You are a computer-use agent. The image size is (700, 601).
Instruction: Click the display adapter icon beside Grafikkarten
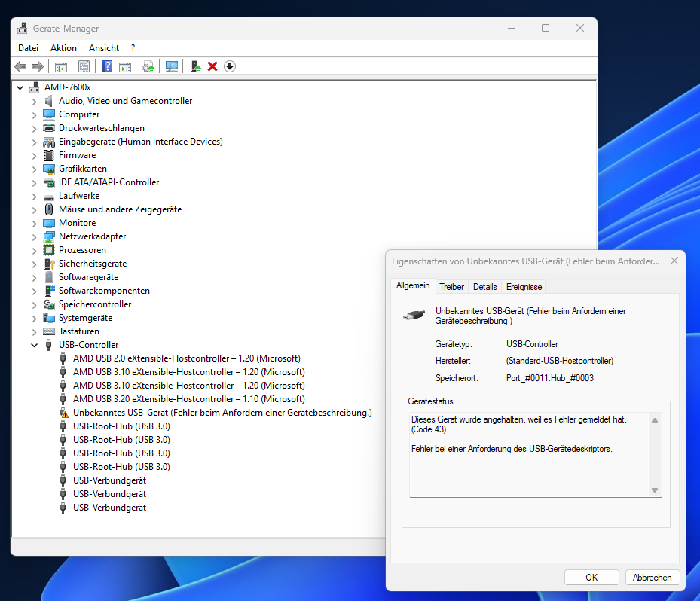click(x=49, y=169)
